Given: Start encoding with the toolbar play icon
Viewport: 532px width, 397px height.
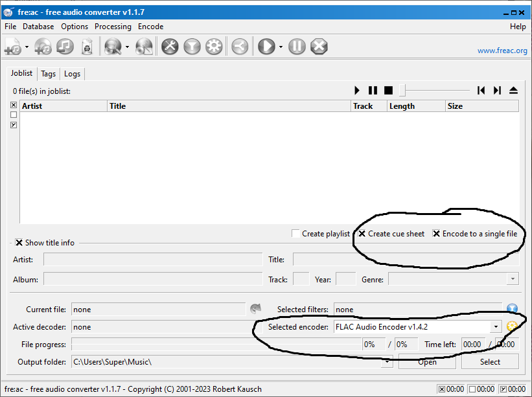Looking at the screenshot, I should (266, 47).
